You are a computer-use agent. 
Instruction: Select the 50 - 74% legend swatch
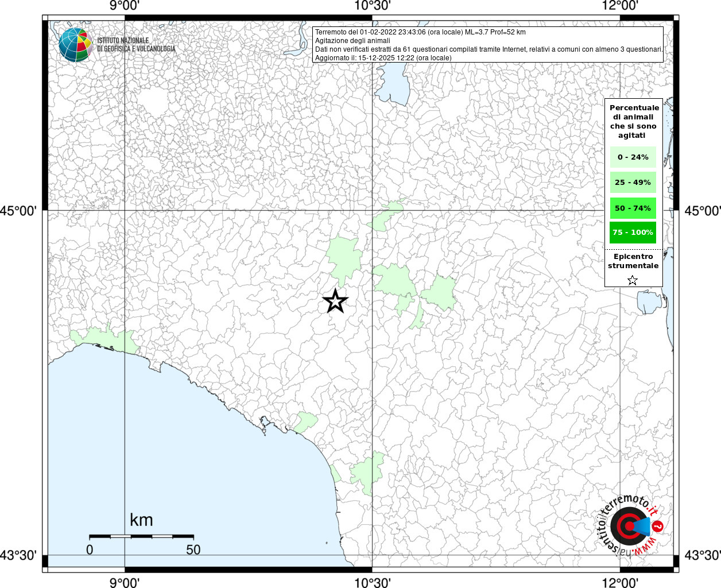click(x=633, y=208)
